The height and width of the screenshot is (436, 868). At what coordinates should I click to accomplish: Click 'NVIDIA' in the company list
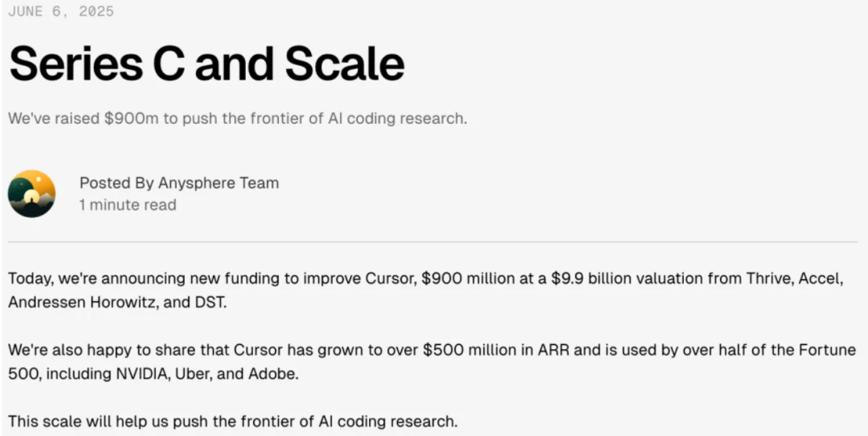tap(142, 374)
